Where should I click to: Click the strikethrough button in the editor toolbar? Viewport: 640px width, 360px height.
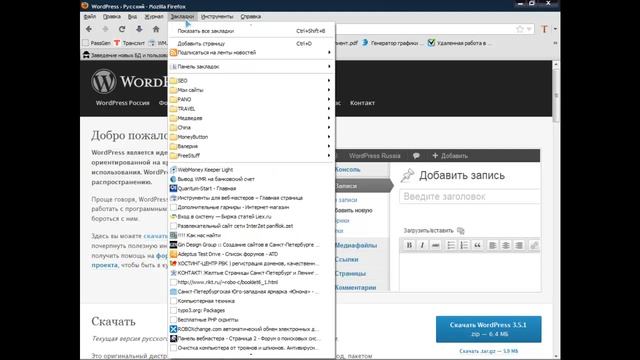pyautogui.click(x=436, y=245)
